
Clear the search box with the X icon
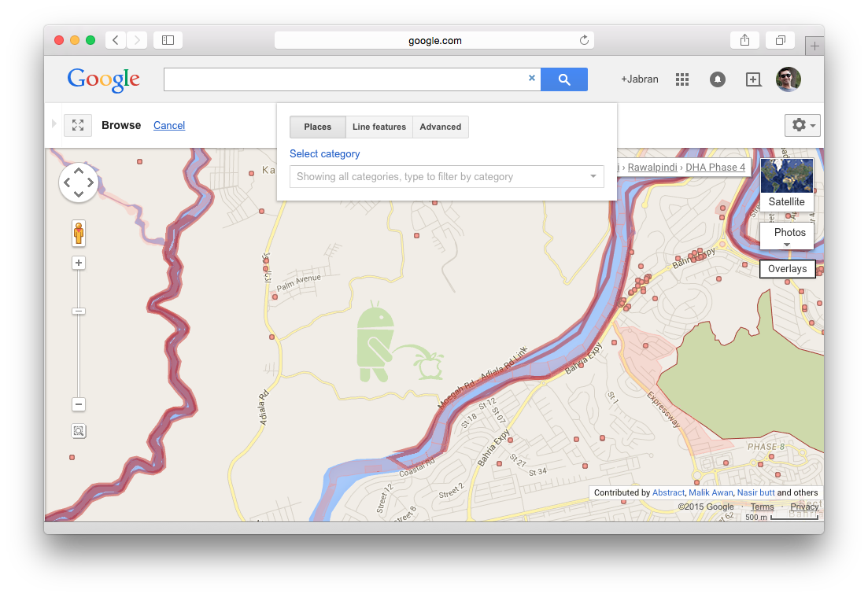click(531, 78)
